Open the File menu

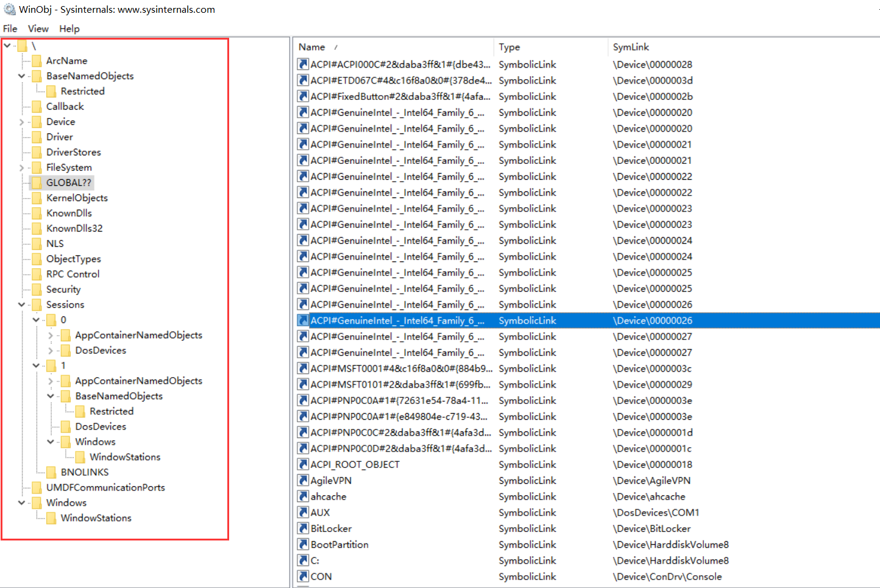tap(10, 29)
